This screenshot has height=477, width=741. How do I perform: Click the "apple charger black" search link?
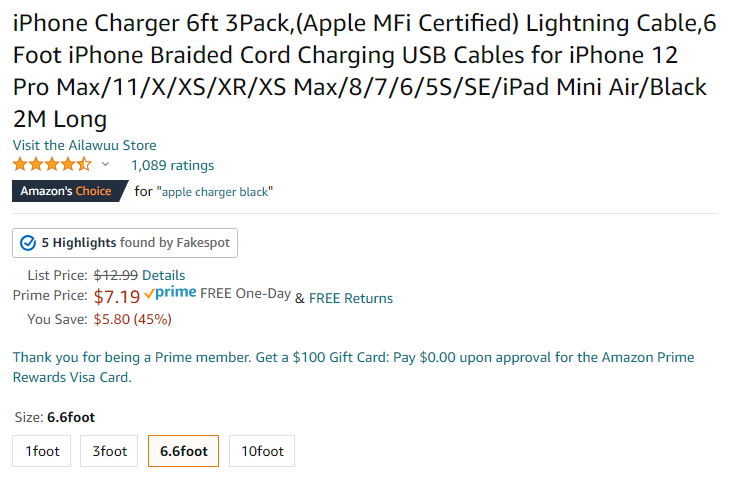[215, 192]
